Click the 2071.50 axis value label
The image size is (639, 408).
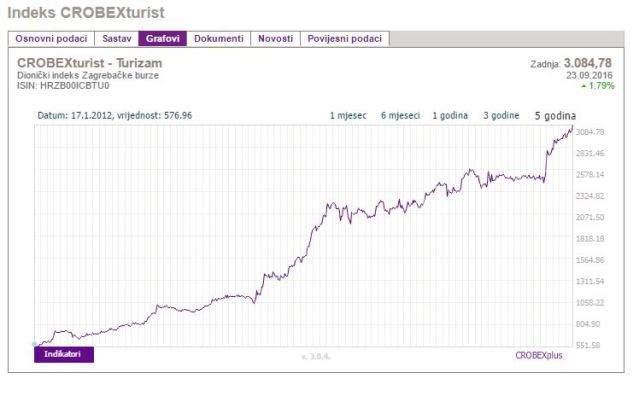click(590, 217)
